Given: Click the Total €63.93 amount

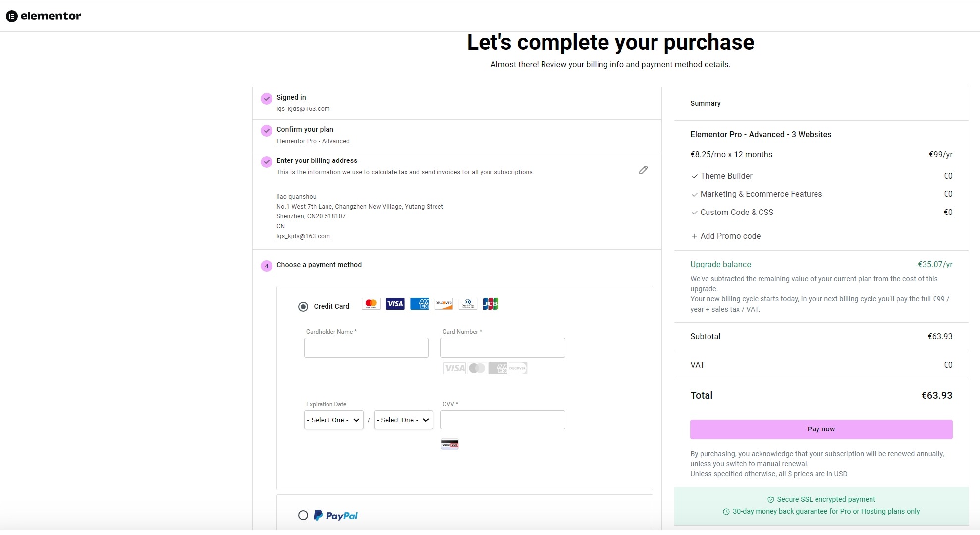Looking at the screenshot, I should tap(936, 395).
